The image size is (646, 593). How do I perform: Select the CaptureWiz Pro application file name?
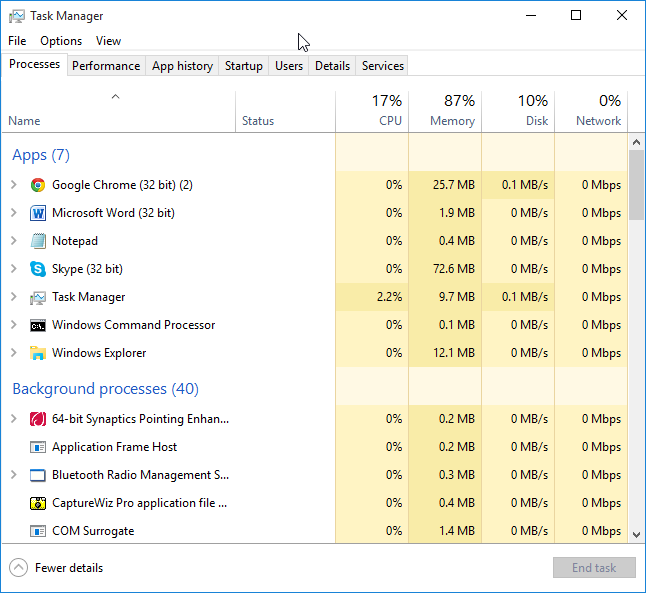[x=140, y=503]
